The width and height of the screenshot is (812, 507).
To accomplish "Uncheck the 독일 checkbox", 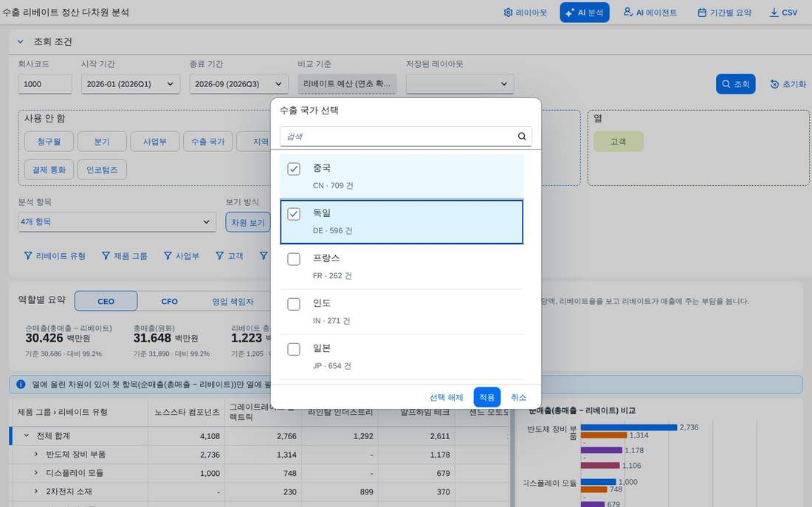I will (x=294, y=214).
